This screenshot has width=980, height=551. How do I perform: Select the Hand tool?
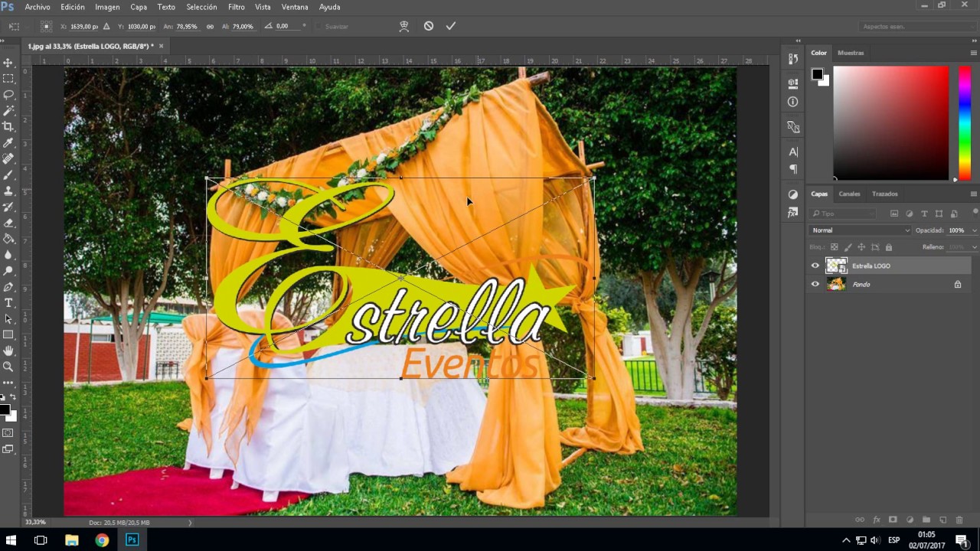[8, 351]
